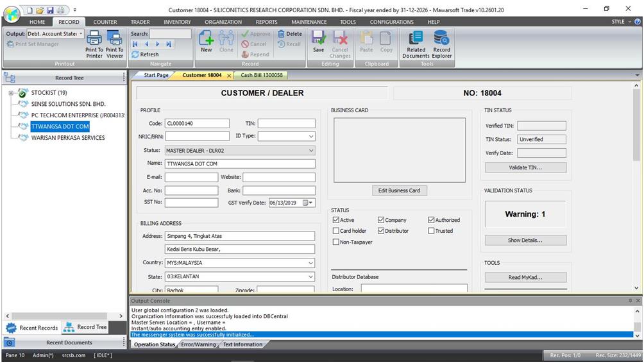Tick the Non-Taxpayer checkbox
Image resolution: width=644 pixels, height=363 pixels.
(x=336, y=242)
